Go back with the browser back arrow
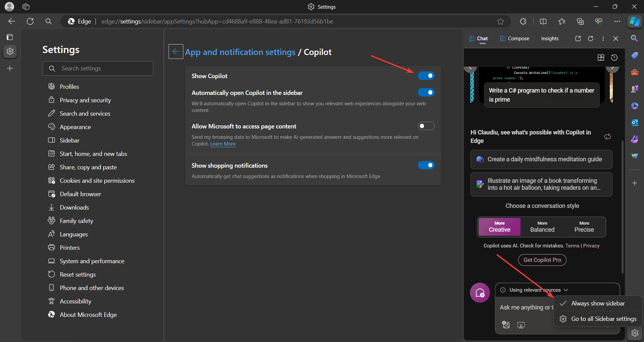 coord(12,21)
